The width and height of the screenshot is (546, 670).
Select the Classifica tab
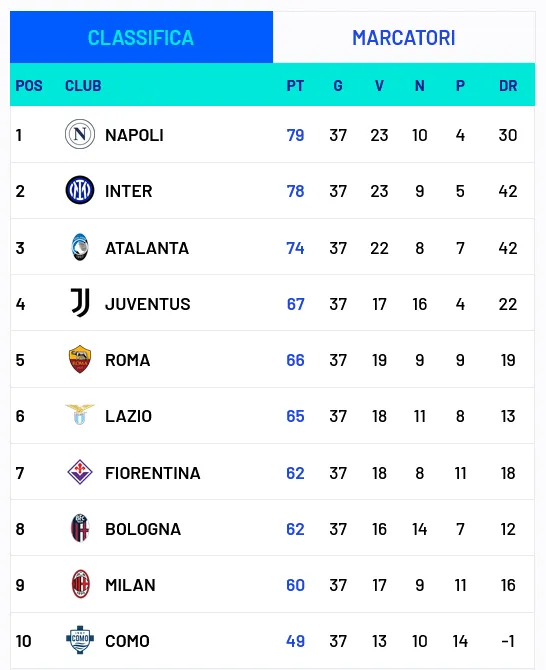coord(141,38)
